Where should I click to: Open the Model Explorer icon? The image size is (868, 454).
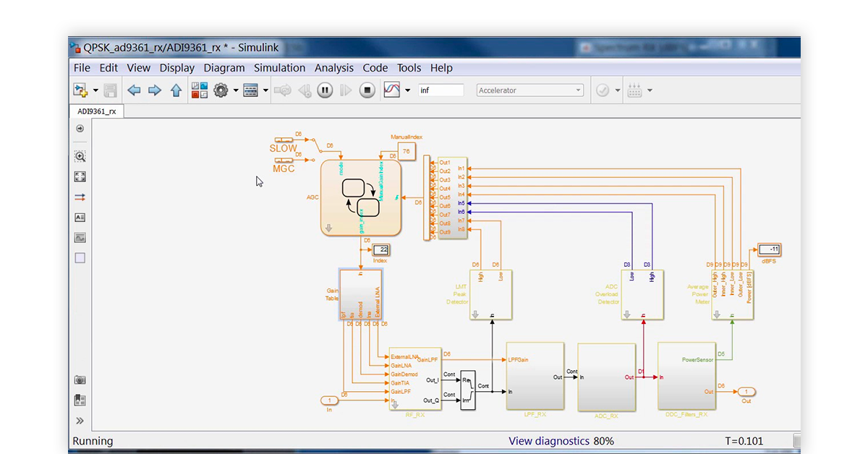(x=251, y=90)
